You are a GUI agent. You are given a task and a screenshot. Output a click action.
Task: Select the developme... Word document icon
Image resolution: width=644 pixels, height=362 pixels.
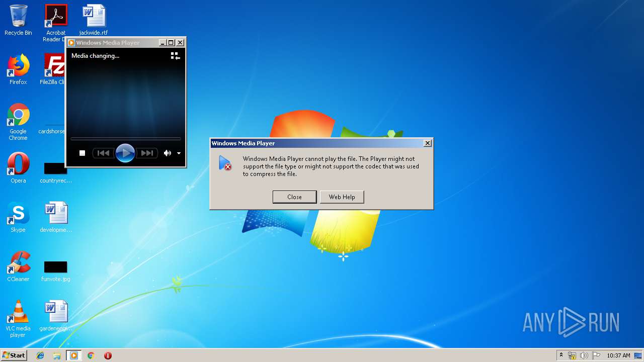pos(55,217)
